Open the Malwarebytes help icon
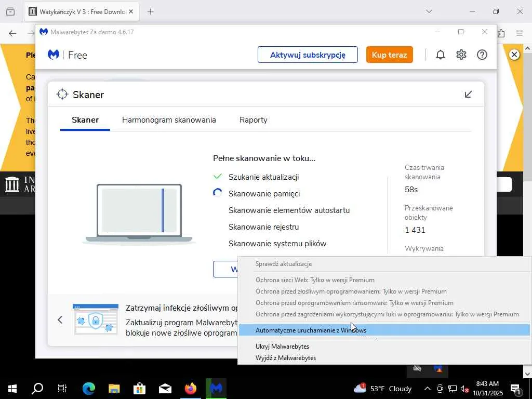 pos(482,55)
